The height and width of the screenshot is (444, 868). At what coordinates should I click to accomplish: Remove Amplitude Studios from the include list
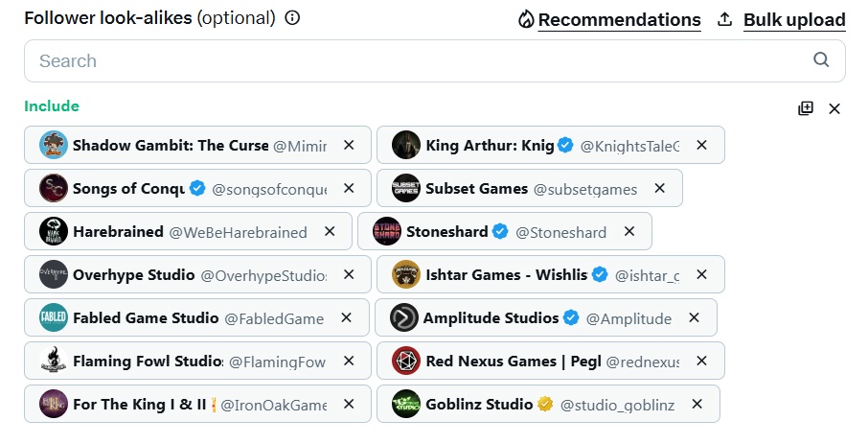[x=694, y=317]
